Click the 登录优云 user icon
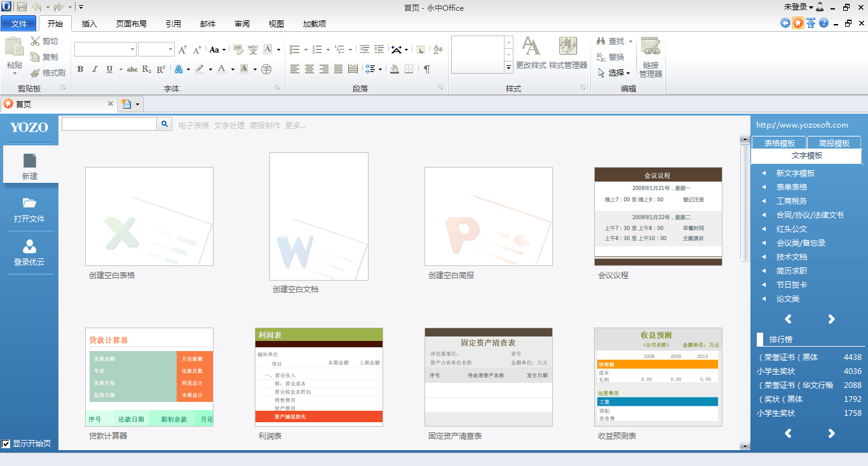 (x=29, y=246)
